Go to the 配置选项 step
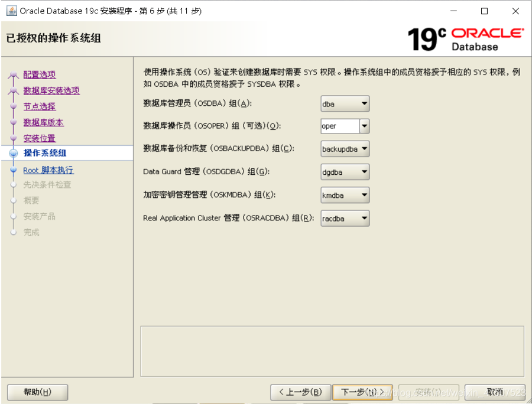The height and width of the screenshot is (404, 532). point(40,74)
